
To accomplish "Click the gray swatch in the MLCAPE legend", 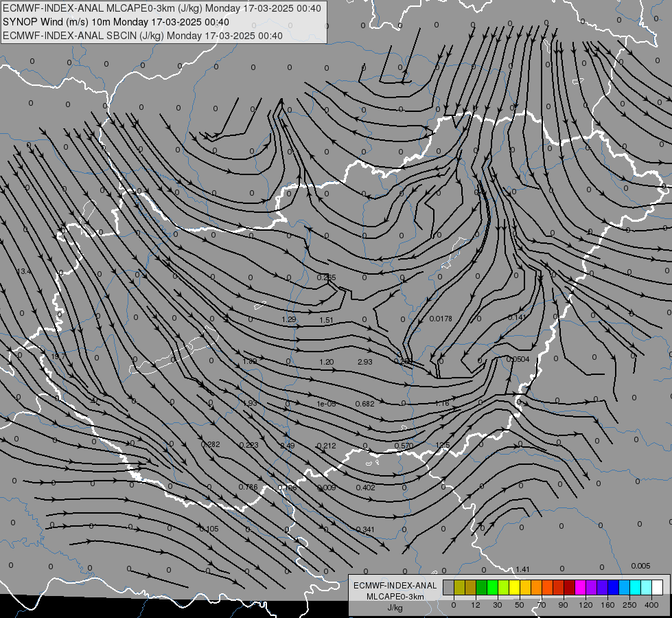I will tap(448, 587).
